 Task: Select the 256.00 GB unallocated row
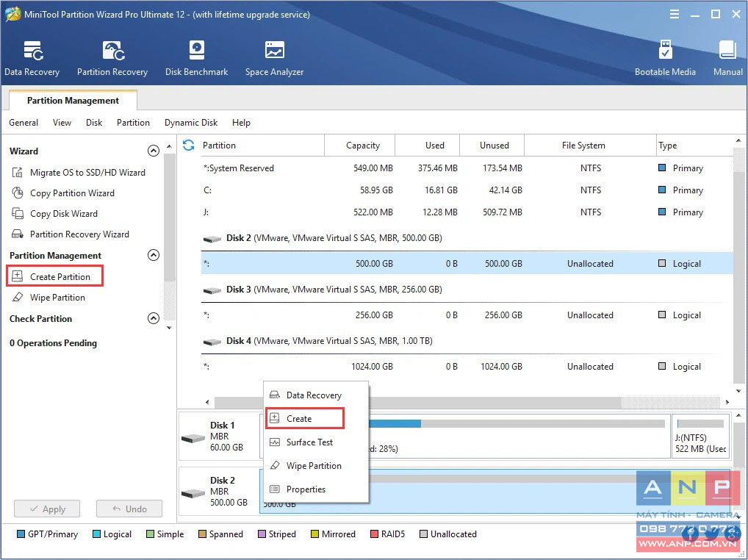[467, 315]
